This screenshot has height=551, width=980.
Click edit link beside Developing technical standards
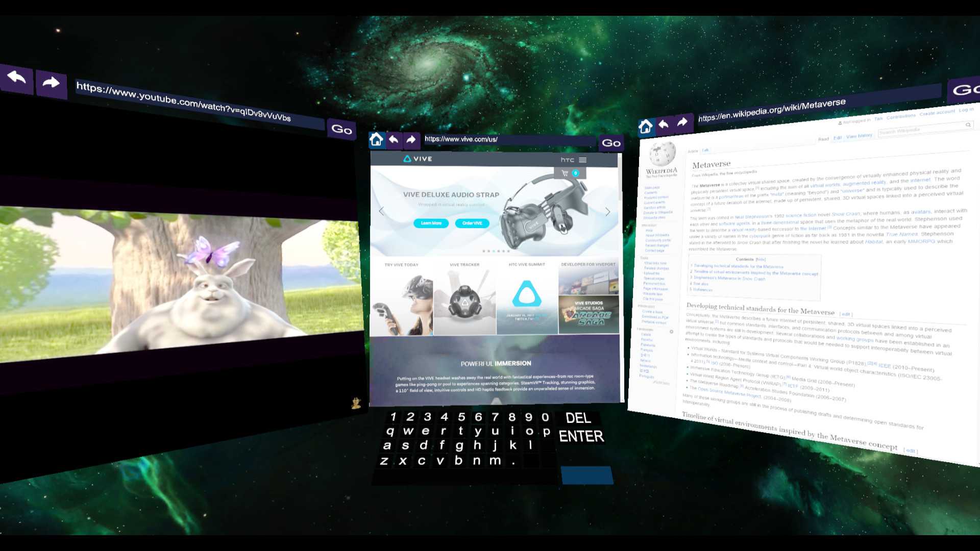click(846, 314)
